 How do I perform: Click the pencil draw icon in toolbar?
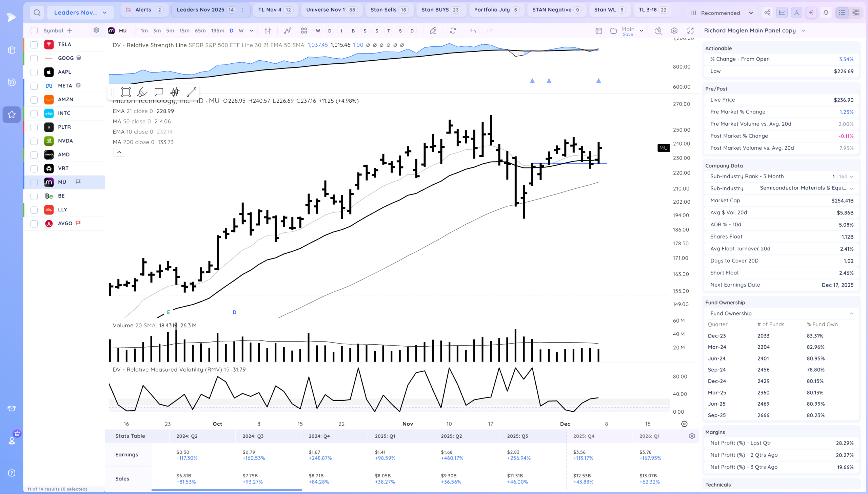(x=433, y=30)
